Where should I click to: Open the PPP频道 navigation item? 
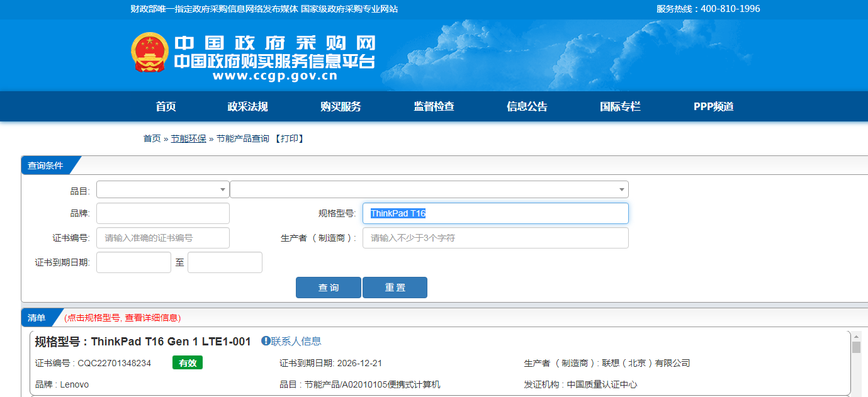coord(713,106)
